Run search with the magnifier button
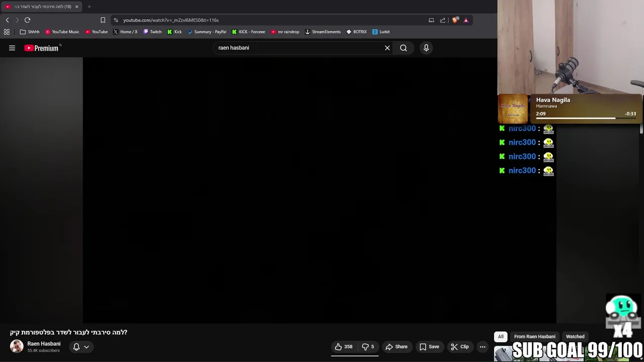Image resolution: width=644 pixels, height=362 pixels. pyautogui.click(x=404, y=48)
